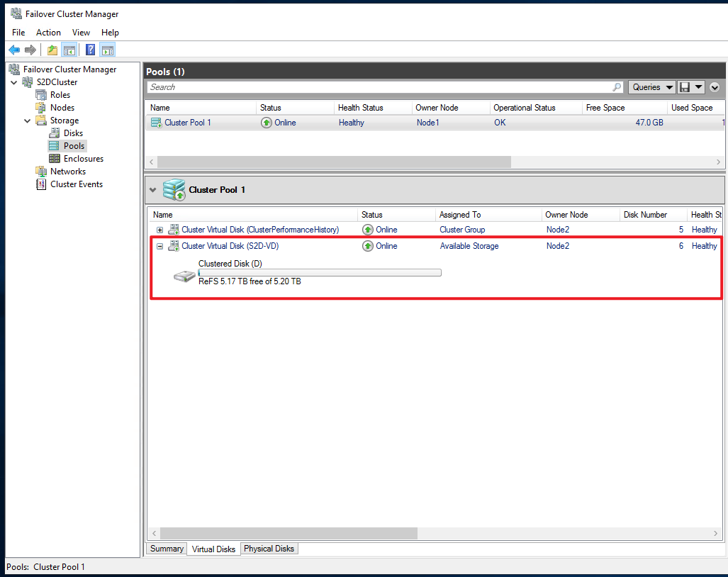This screenshot has height=577, width=728.
Task: Select the Cluster Events tree item label
Action: 77,184
